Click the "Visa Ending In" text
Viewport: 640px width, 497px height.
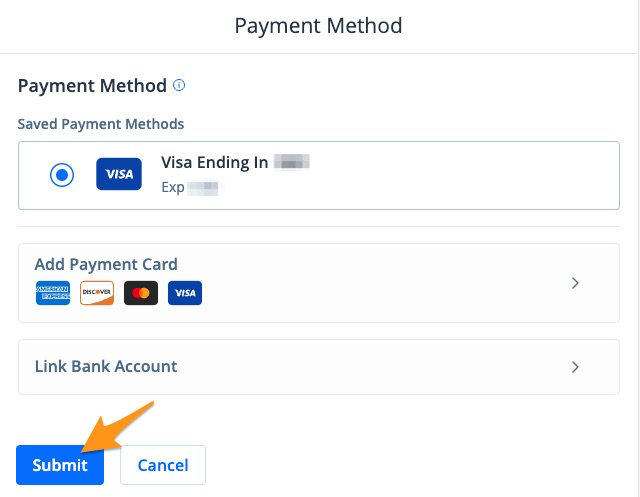click(x=214, y=162)
